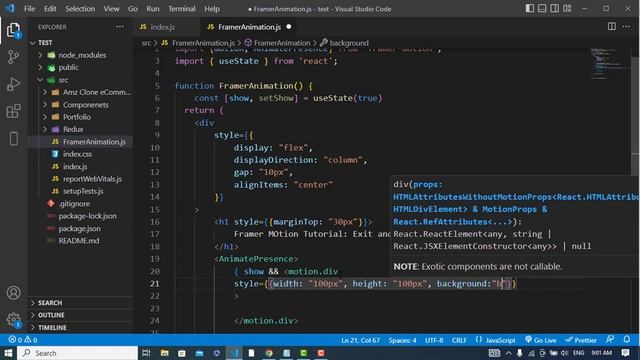Change UTF-8 file encoding
Screen dimensions: 640x360
pos(434,340)
